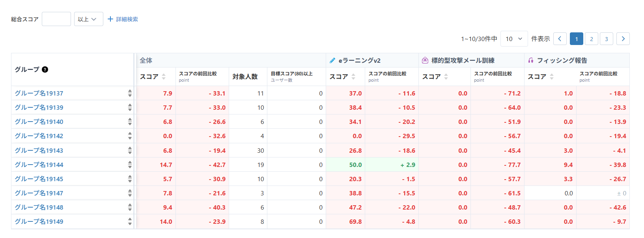This screenshot has height=238, width=644.
Task: Open グループ名19139 link
Action: pyautogui.click(x=39, y=107)
